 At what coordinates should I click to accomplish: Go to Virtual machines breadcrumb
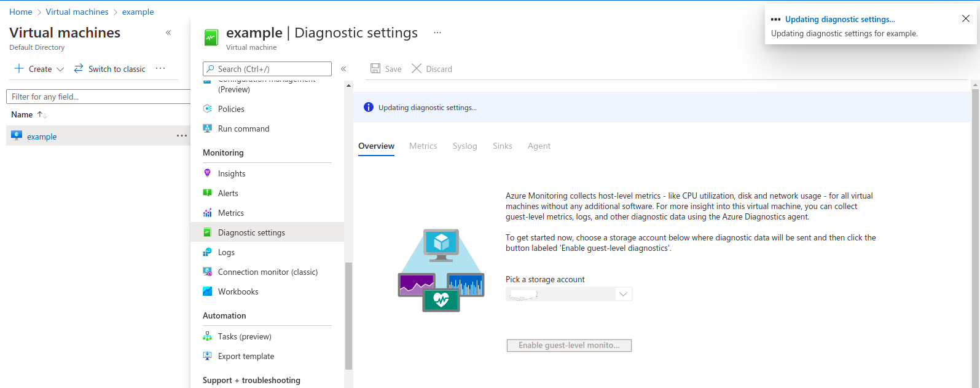click(x=77, y=12)
